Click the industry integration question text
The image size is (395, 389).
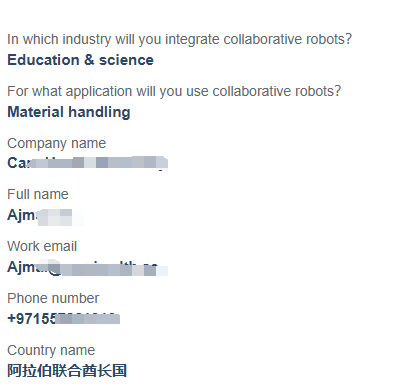point(179,40)
